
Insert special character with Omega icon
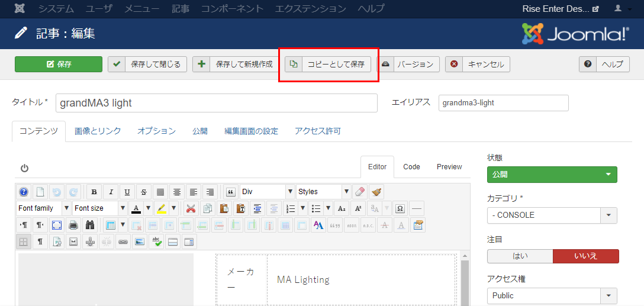coord(400,208)
